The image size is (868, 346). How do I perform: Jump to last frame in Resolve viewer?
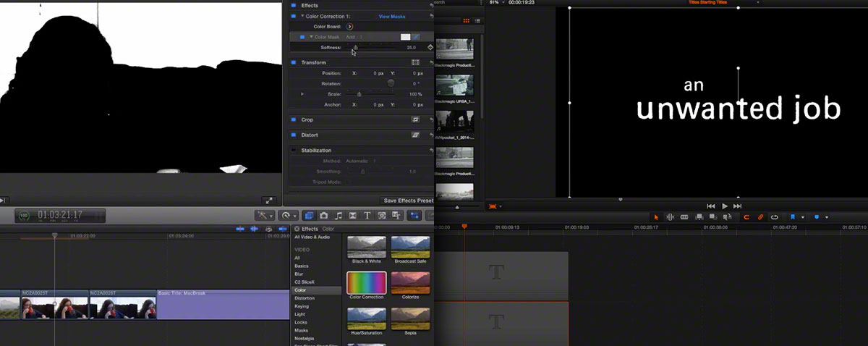[737, 206]
